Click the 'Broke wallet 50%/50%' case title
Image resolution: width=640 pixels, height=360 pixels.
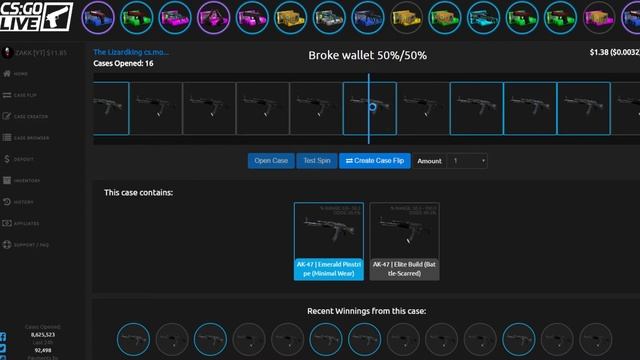tap(367, 56)
